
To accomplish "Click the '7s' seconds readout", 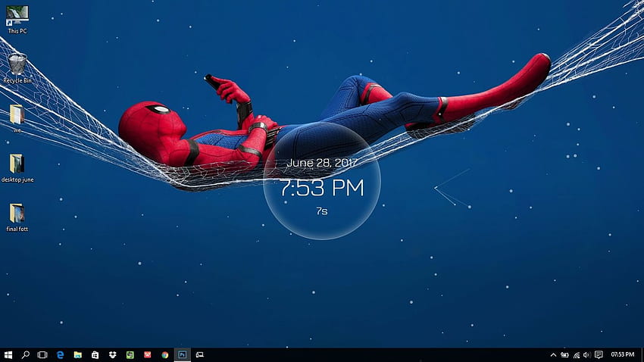I will click(x=322, y=211).
